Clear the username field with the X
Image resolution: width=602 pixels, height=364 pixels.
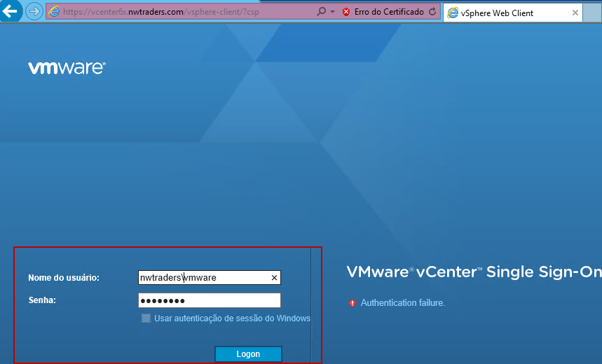pyautogui.click(x=274, y=278)
